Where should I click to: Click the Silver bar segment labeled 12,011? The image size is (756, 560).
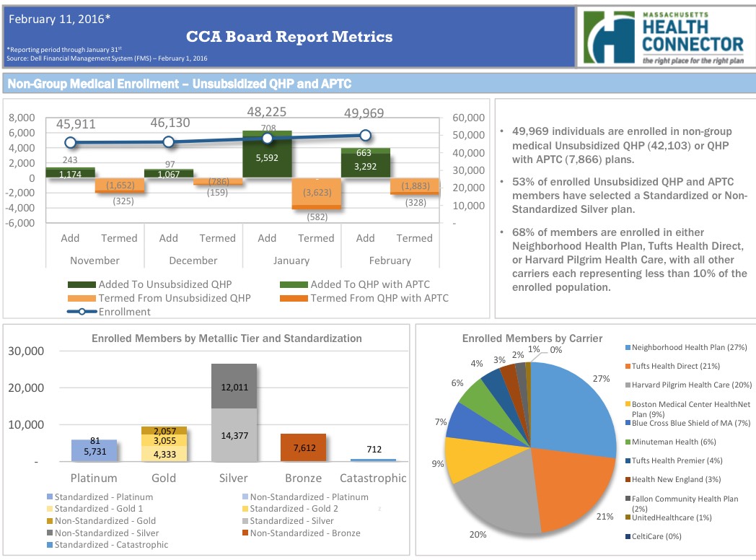point(234,386)
